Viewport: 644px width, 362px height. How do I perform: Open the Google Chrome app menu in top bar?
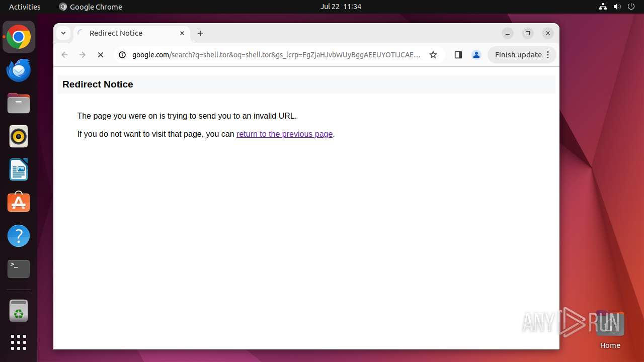click(x=91, y=7)
